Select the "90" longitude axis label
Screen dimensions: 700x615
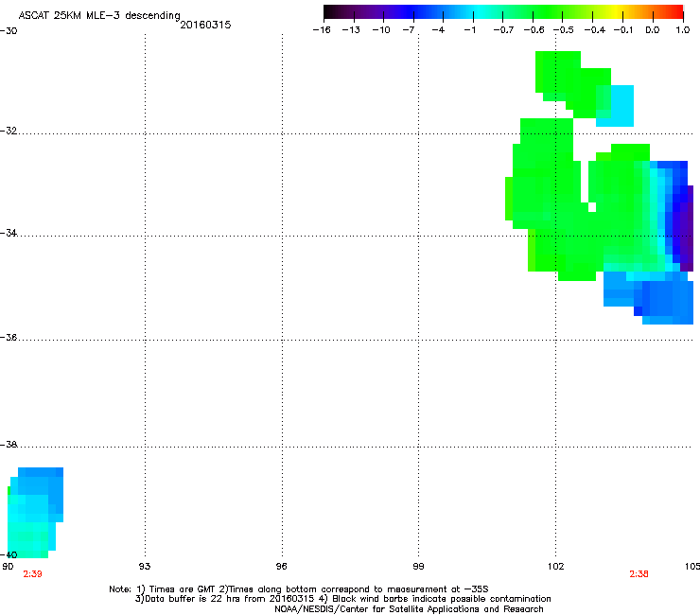[8, 567]
